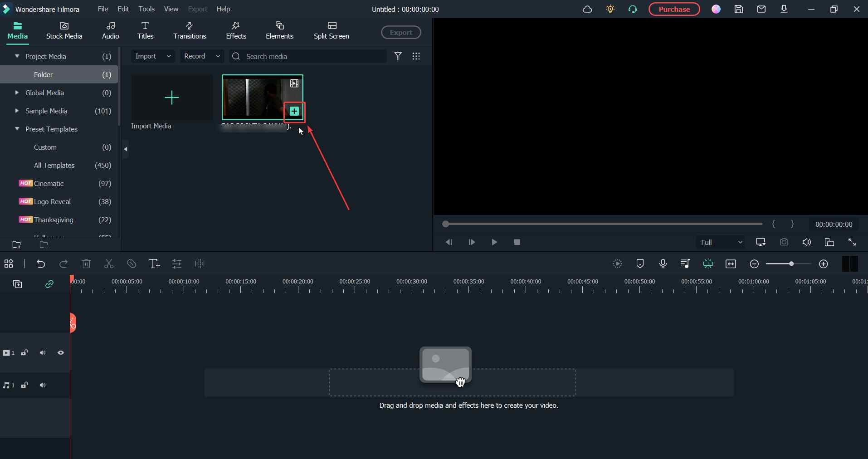Record voiceover with microphone icon

coord(663,264)
